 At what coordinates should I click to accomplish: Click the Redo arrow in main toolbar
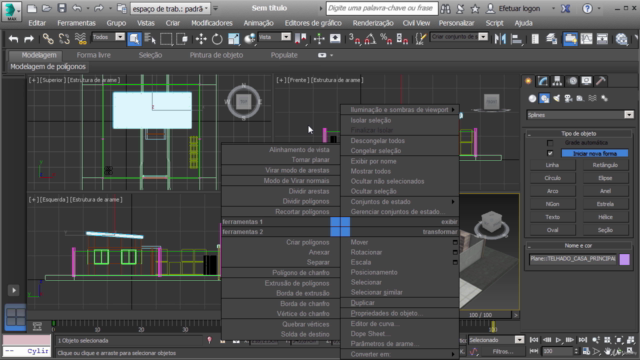click(x=29, y=39)
